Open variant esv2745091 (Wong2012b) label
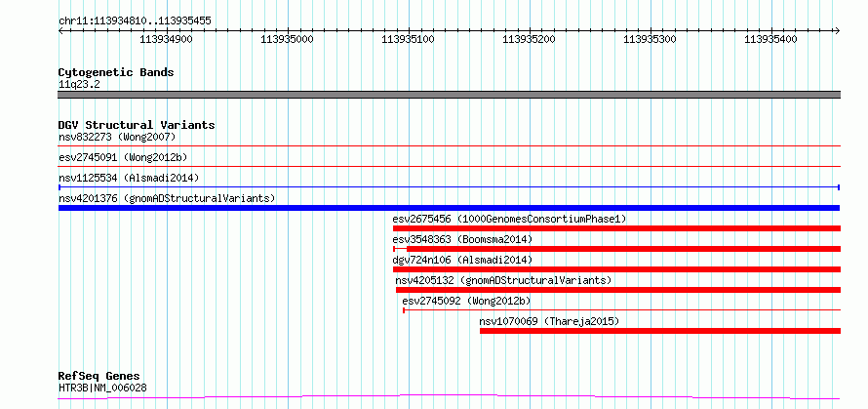The image size is (868, 409). pyautogui.click(x=123, y=157)
